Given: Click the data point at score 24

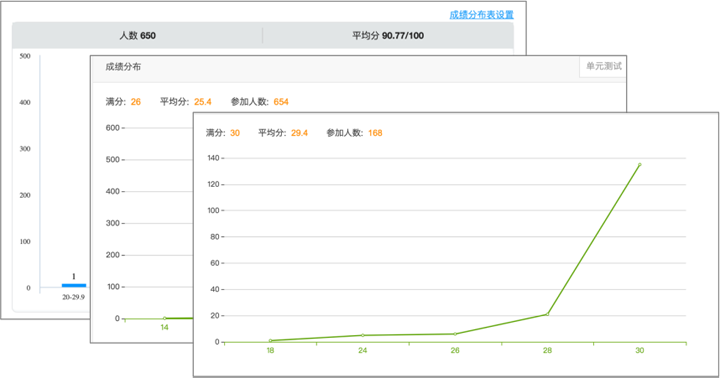Looking at the screenshot, I should (x=363, y=335).
